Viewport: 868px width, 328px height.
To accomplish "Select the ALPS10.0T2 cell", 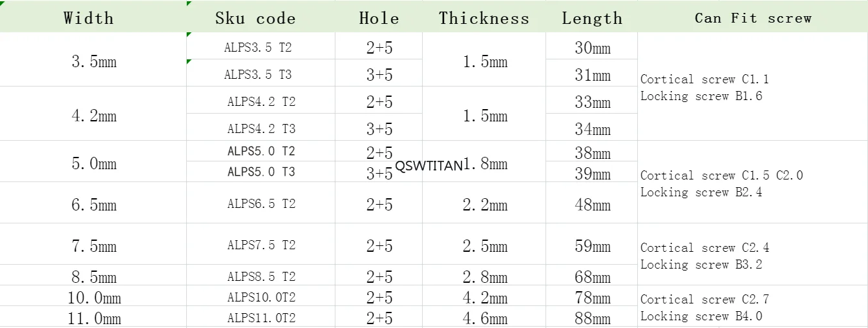I will coord(260,297).
